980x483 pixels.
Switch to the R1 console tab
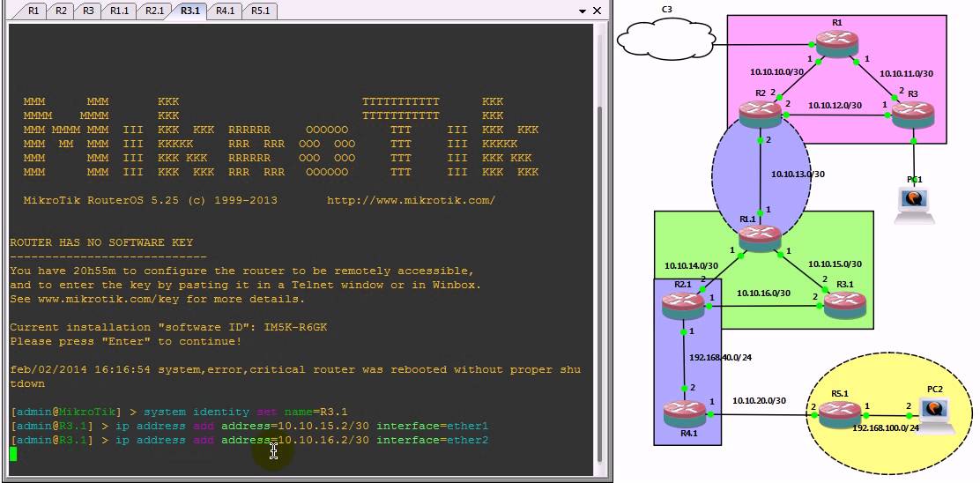point(33,11)
